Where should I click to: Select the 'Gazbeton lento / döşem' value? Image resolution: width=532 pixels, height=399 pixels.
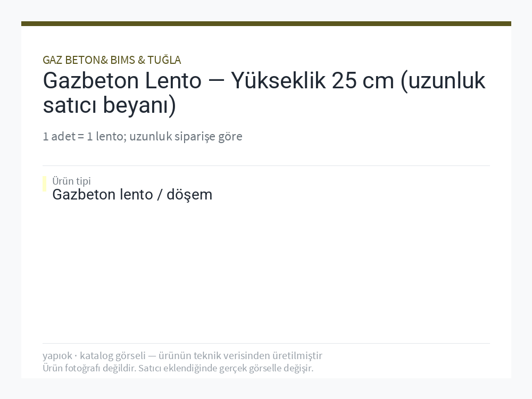click(132, 195)
